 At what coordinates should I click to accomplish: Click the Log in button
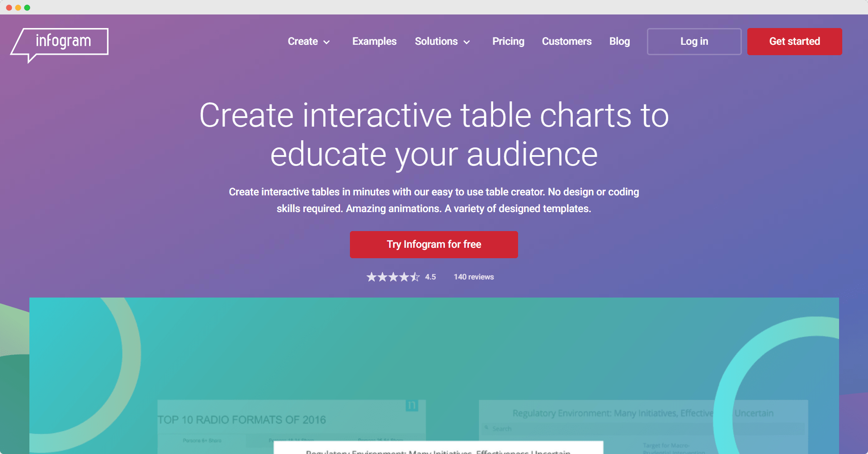694,42
